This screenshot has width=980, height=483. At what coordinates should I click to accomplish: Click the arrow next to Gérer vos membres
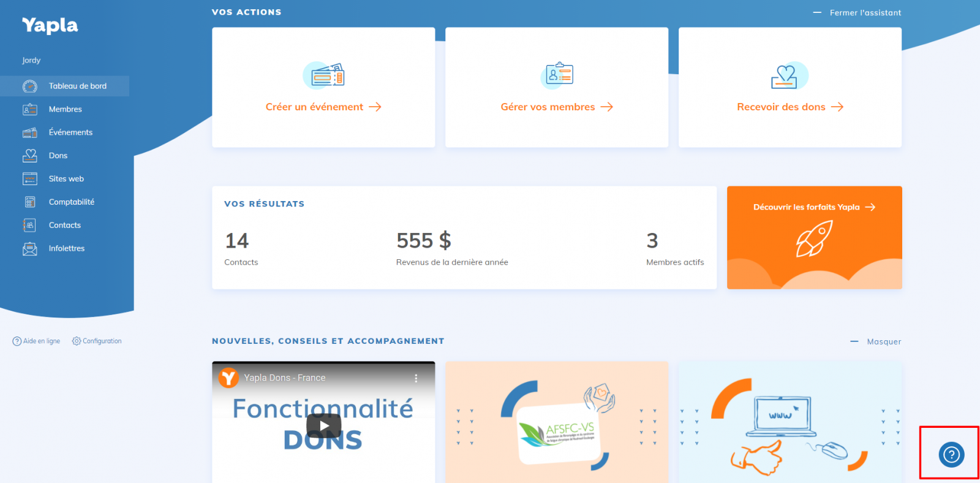coord(606,107)
